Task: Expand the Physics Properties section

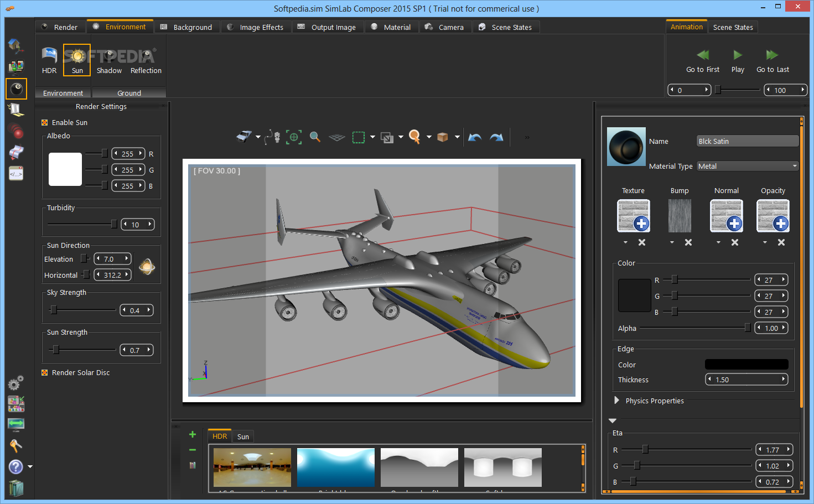Action: (616, 400)
